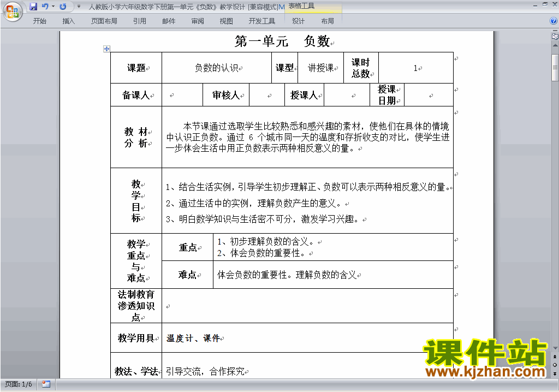Click the line 3、明白数学知识
This screenshot has width=559, height=392.
(262, 219)
